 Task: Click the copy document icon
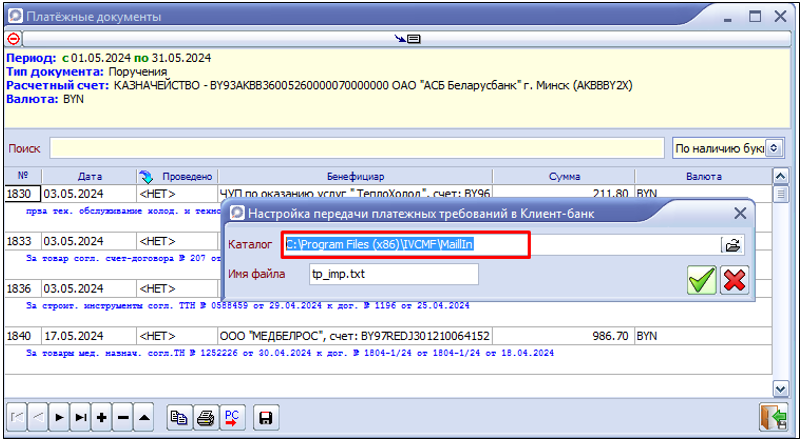[180, 416]
